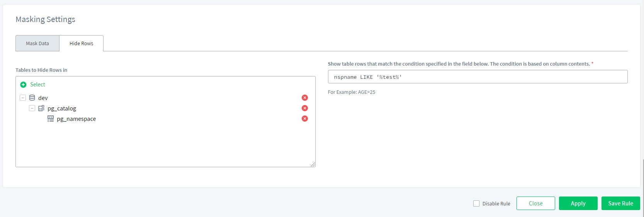Enable the Disable Rule checkbox
The width and height of the screenshot is (644, 217).
click(476, 203)
